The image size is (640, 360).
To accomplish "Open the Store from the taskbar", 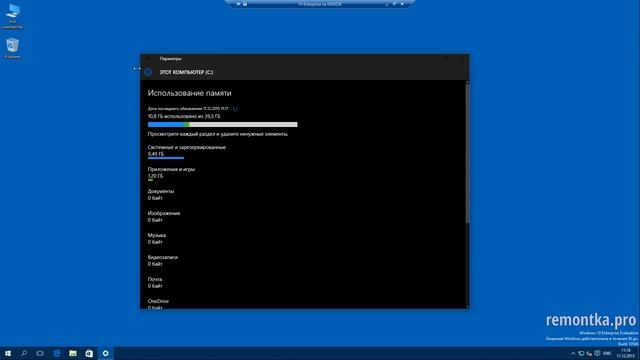I will 89,353.
